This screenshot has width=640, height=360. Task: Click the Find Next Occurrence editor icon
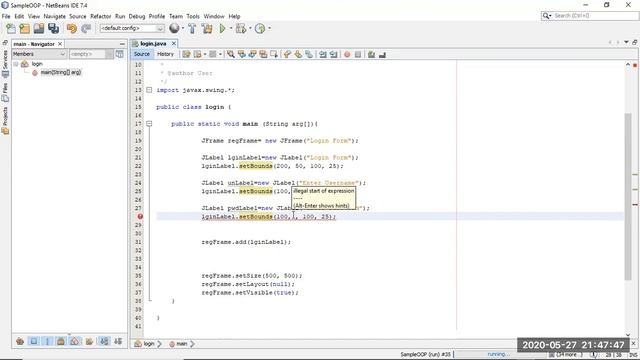pos(252,54)
